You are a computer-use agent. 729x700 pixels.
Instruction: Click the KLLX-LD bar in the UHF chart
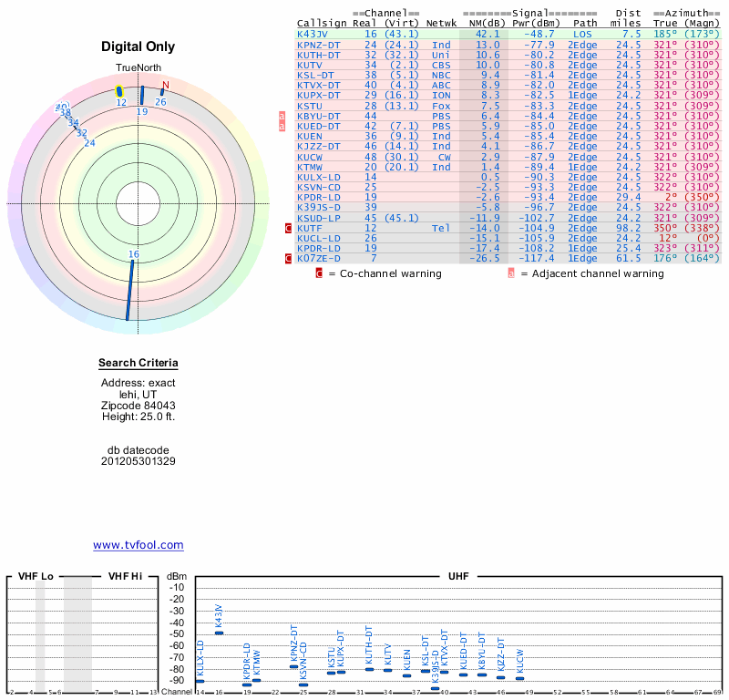(200, 681)
